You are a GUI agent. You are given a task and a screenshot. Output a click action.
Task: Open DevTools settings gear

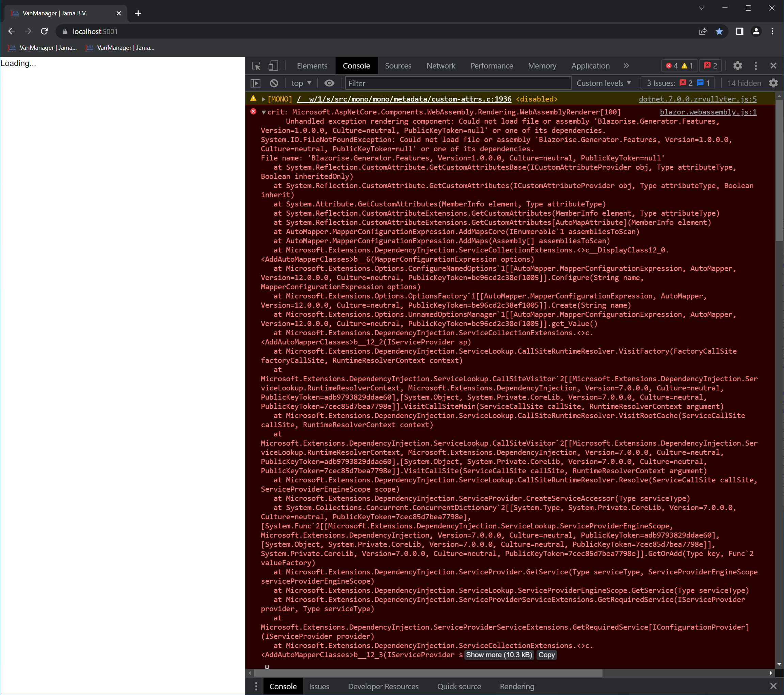point(738,66)
